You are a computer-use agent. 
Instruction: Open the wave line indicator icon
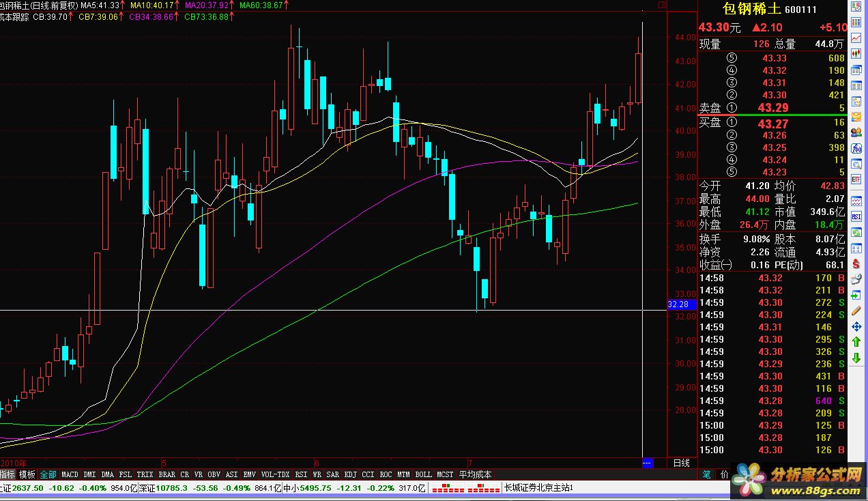(x=856, y=201)
